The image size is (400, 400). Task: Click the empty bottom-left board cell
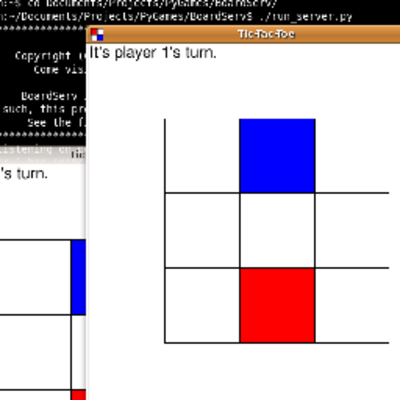click(202, 305)
